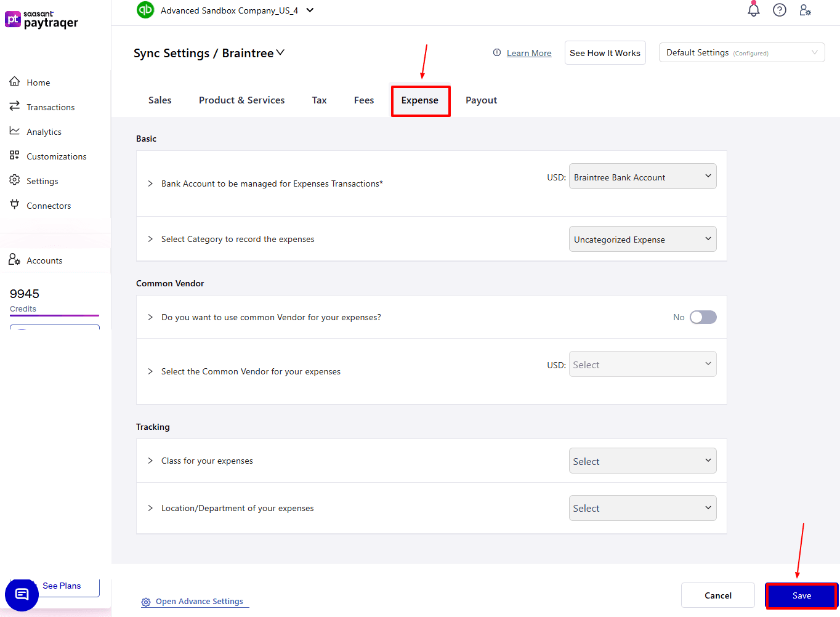This screenshot has width=840, height=617.
Task: Click the Connectors plug icon
Action: coord(15,204)
